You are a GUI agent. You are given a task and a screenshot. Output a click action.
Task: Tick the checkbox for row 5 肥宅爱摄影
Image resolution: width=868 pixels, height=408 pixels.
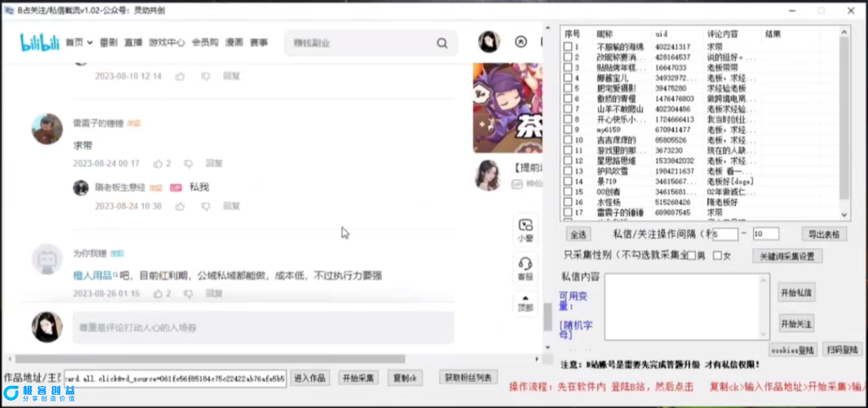[x=568, y=88]
